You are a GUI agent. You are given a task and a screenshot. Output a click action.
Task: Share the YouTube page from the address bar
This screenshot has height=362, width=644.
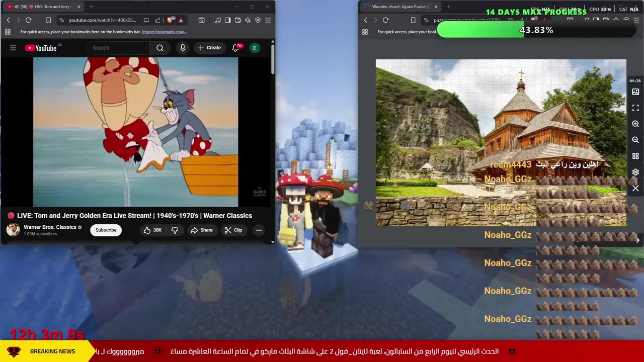click(x=157, y=20)
